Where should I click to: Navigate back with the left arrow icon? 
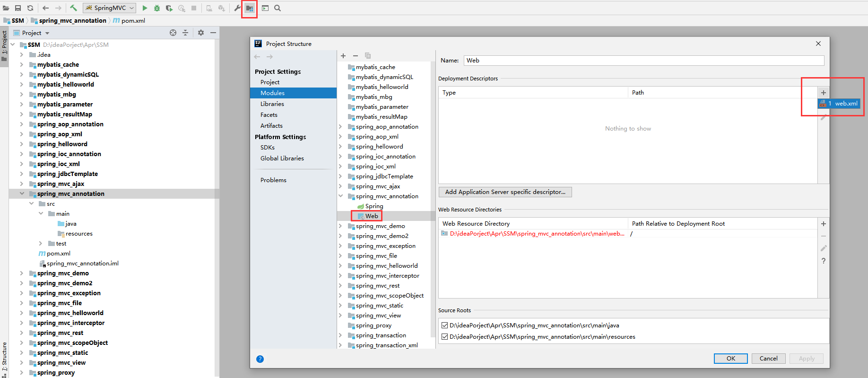click(x=45, y=8)
